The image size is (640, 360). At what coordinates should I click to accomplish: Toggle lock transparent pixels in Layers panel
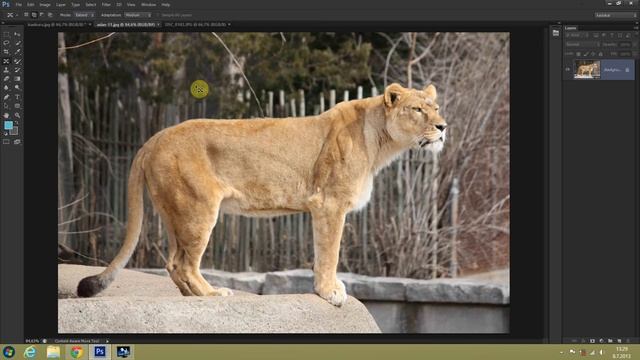[x=578, y=54]
